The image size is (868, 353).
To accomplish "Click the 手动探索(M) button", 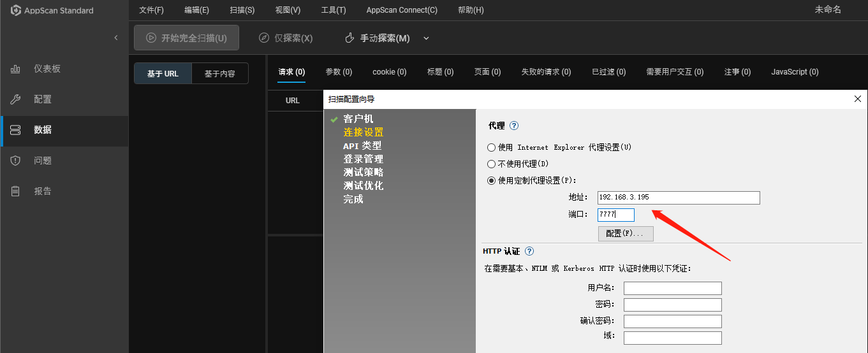I will [x=378, y=38].
